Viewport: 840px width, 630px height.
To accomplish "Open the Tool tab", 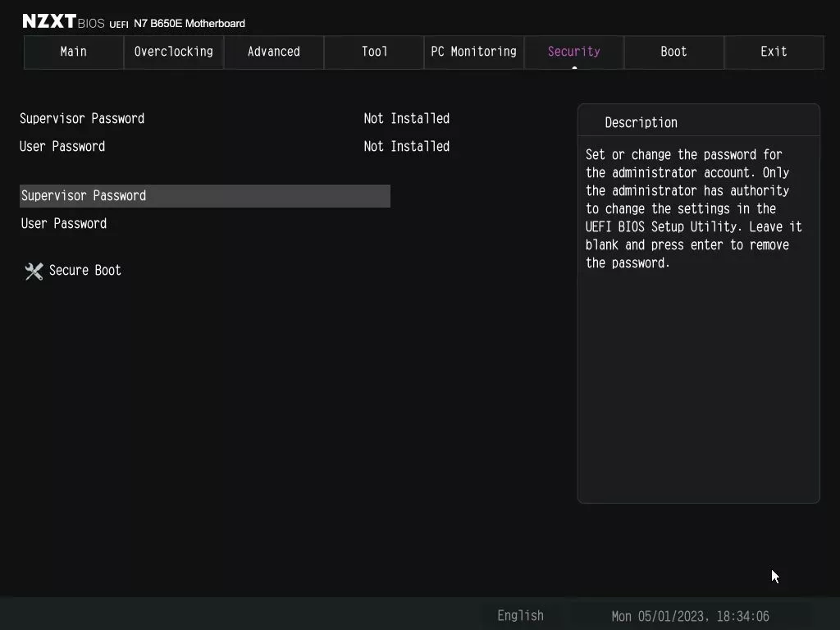I will point(373,52).
